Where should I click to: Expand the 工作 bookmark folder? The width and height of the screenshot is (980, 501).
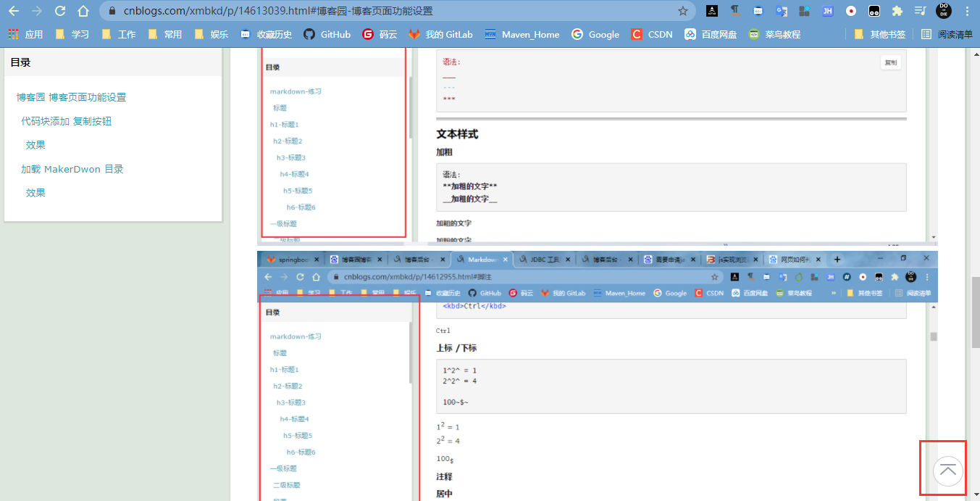(118, 34)
